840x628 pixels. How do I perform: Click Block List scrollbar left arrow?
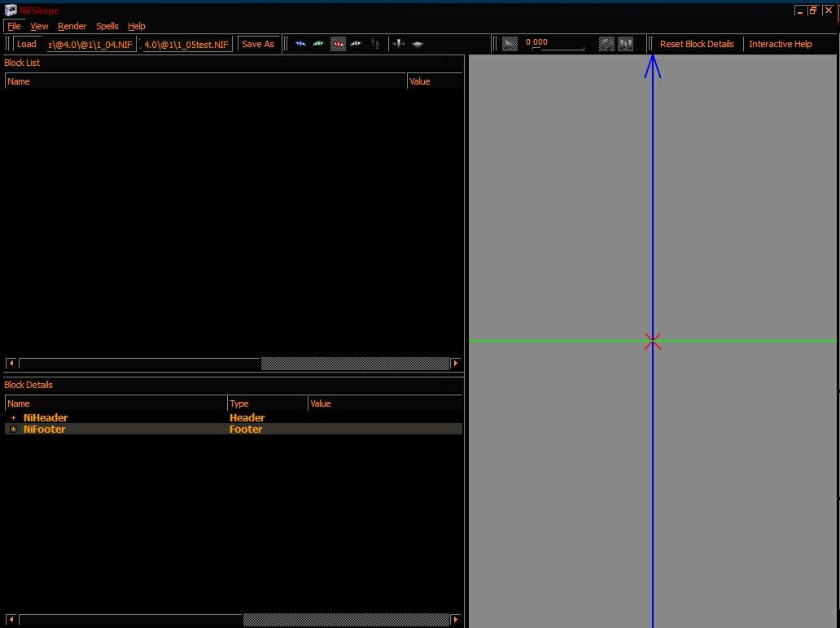(11, 364)
